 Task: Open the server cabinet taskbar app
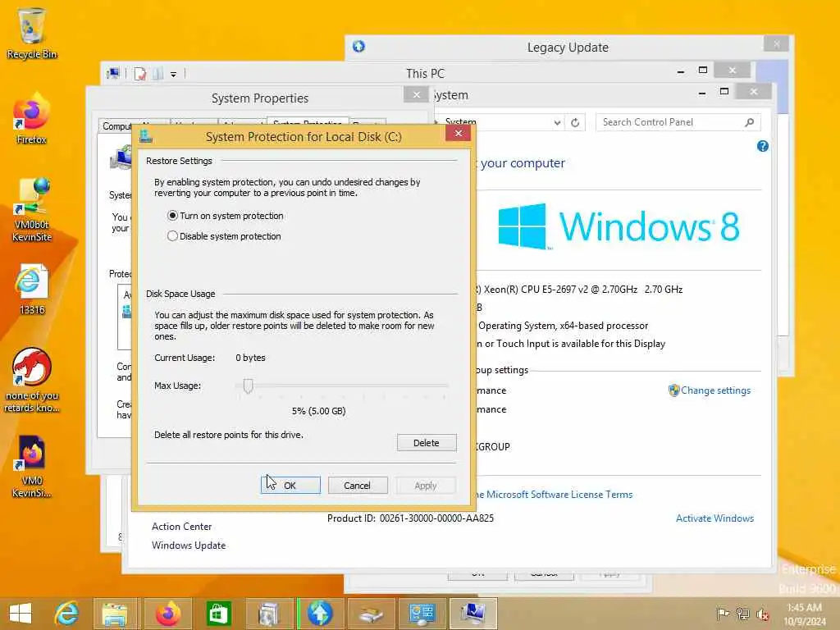click(x=268, y=614)
